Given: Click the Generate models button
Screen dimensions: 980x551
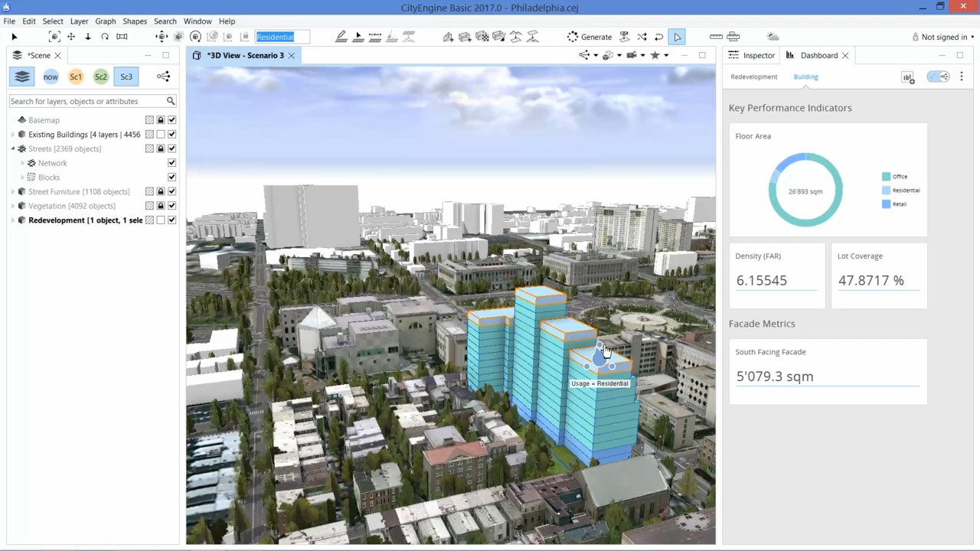Looking at the screenshot, I should [x=589, y=37].
